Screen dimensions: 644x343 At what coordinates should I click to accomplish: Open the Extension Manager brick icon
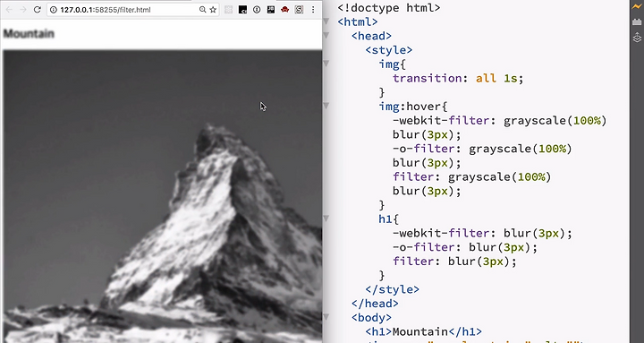point(637,22)
